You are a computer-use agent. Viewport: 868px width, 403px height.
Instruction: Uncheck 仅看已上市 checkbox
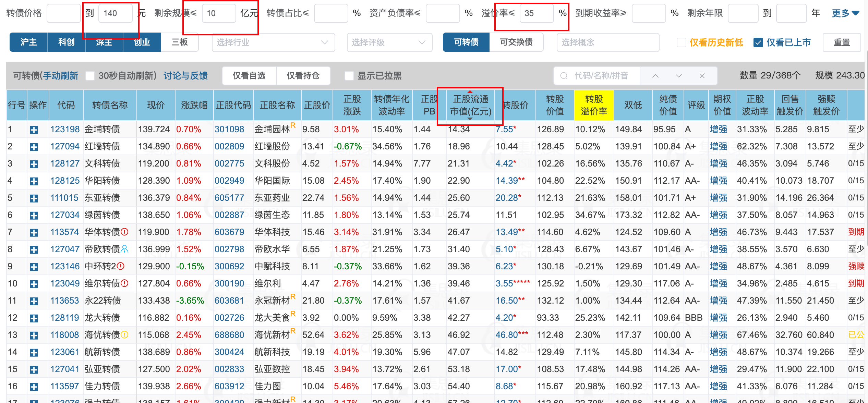tap(758, 42)
